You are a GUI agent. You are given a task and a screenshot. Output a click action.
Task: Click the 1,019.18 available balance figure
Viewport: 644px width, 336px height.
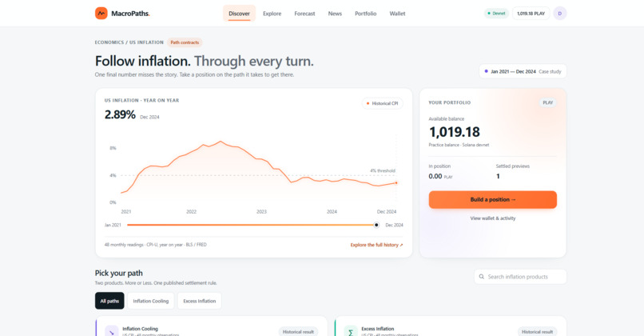(455, 132)
